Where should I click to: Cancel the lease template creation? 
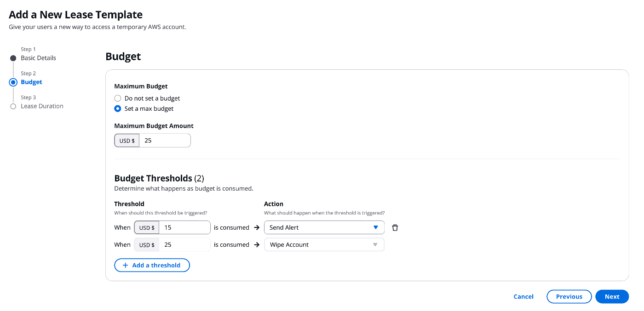pyautogui.click(x=523, y=297)
